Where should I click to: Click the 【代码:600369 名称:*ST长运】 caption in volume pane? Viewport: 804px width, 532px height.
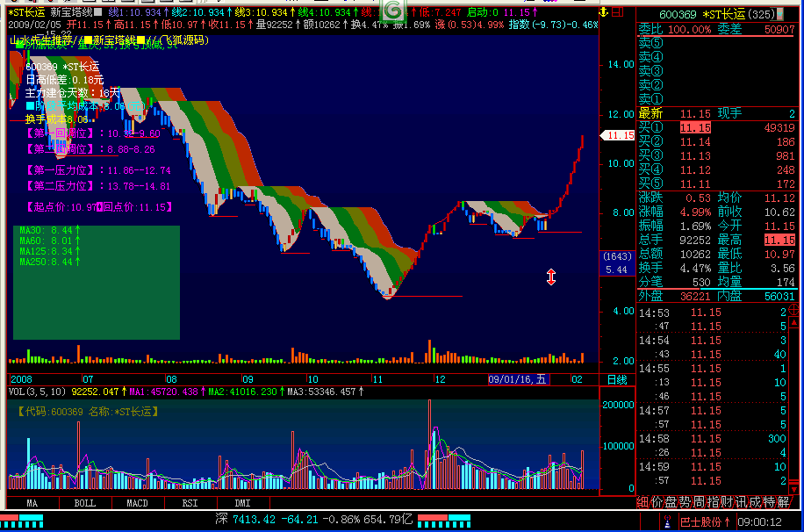pos(88,412)
